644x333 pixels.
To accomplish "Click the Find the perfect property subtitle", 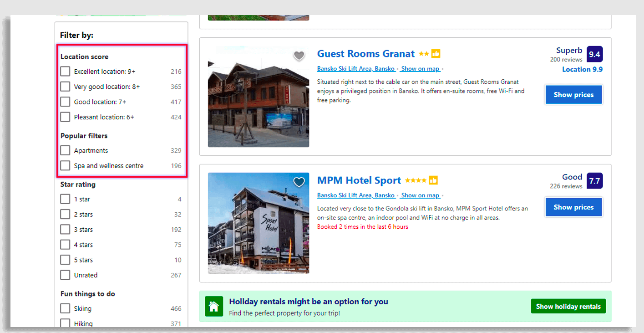I will click(284, 313).
